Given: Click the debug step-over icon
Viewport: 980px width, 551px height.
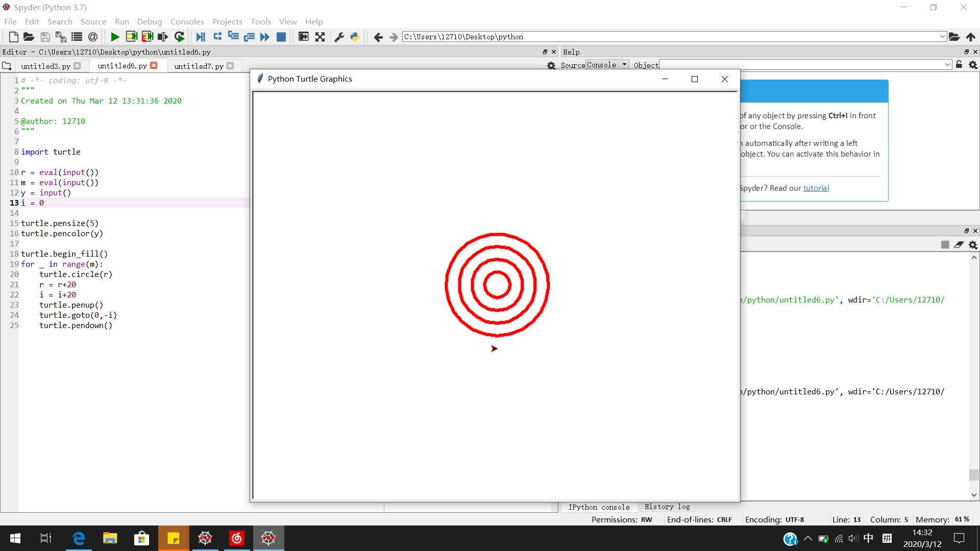Looking at the screenshot, I should point(217,36).
